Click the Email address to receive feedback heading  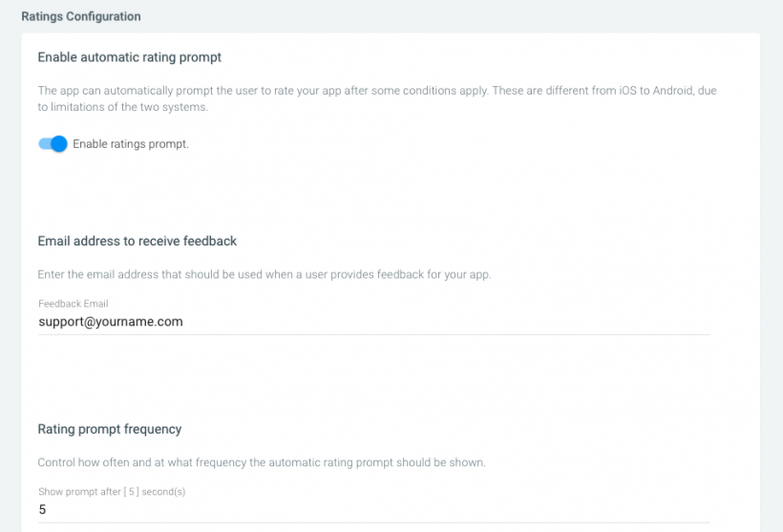(138, 241)
